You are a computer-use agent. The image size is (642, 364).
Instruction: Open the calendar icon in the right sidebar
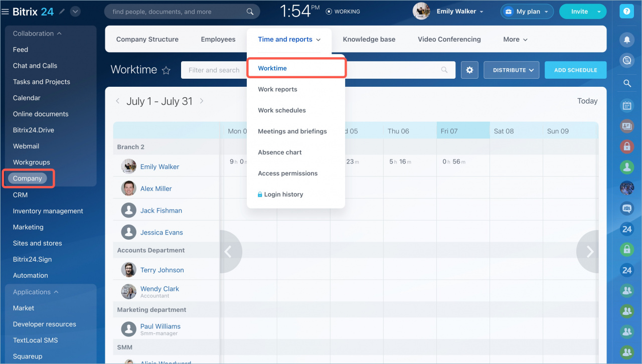pos(626,105)
